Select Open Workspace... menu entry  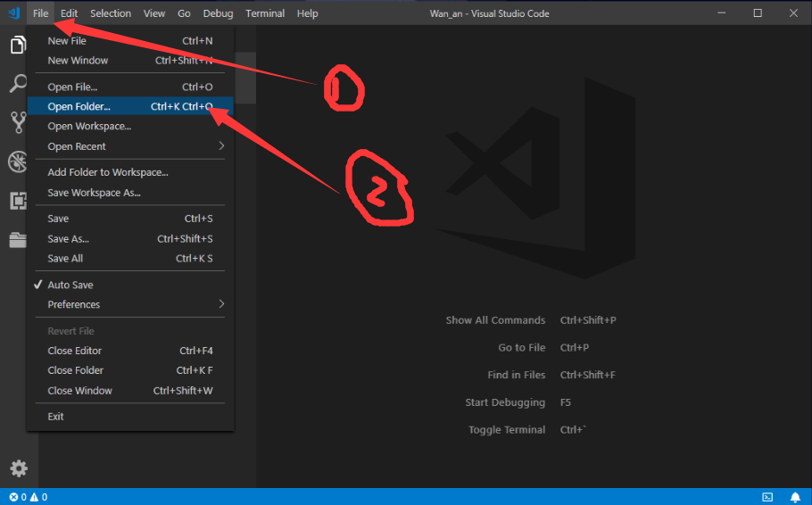pos(130,127)
